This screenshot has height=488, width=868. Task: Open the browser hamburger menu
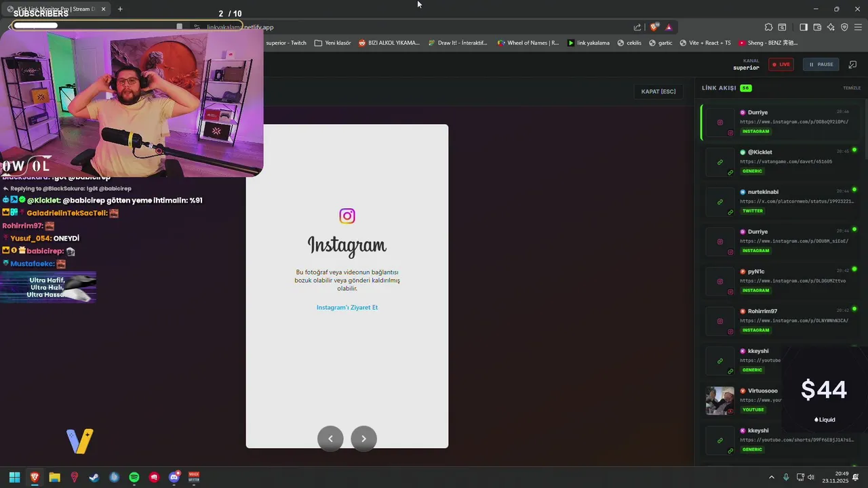(858, 27)
